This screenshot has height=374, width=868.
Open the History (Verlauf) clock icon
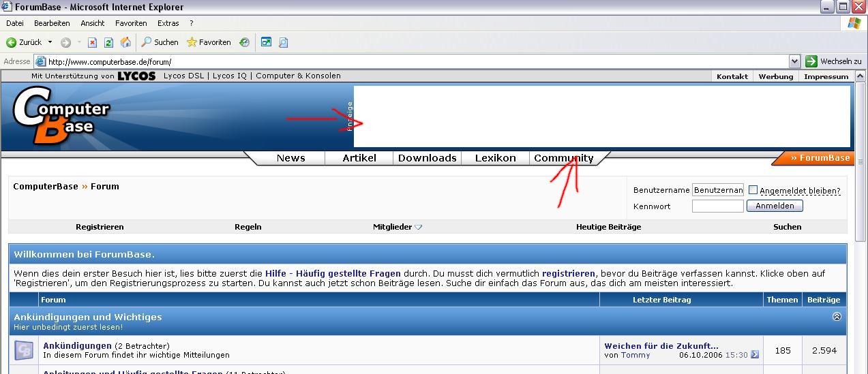coord(244,42)
